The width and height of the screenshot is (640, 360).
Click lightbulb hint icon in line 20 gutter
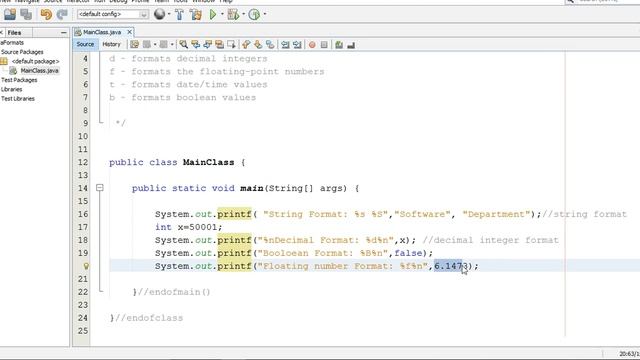pos(86,266)
